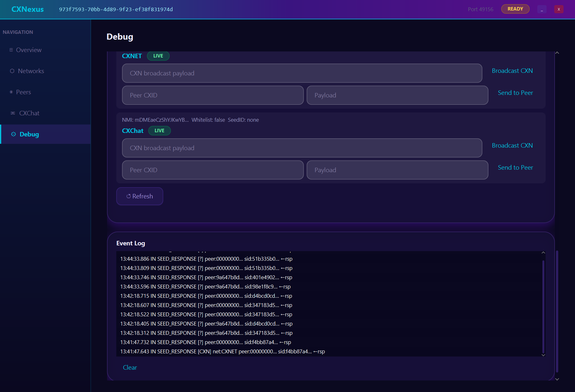Select the Debug navigation item
575x392 pixels.
pos(45,134)
